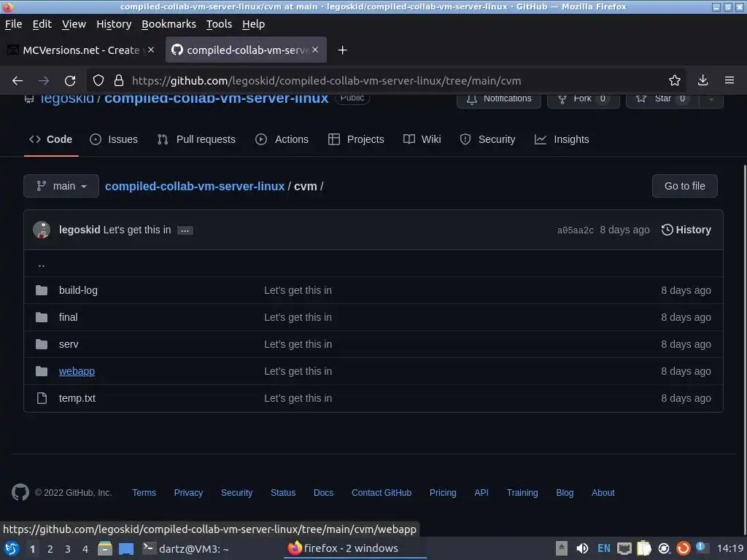Open the Actions tab
747x560 pixels.
pyautogui.click(x=282, y=139)
